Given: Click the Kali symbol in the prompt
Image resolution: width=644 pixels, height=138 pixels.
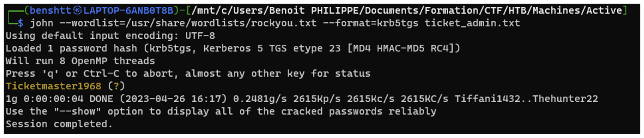Looking at the screenshot, I should (x=78, y=11).
